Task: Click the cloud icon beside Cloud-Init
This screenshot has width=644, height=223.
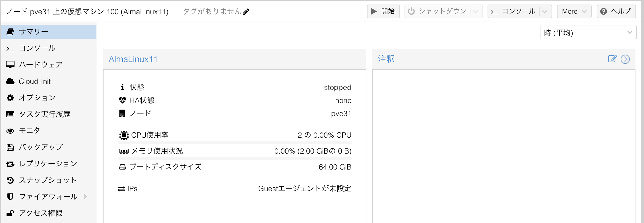Action: point(10,81)
